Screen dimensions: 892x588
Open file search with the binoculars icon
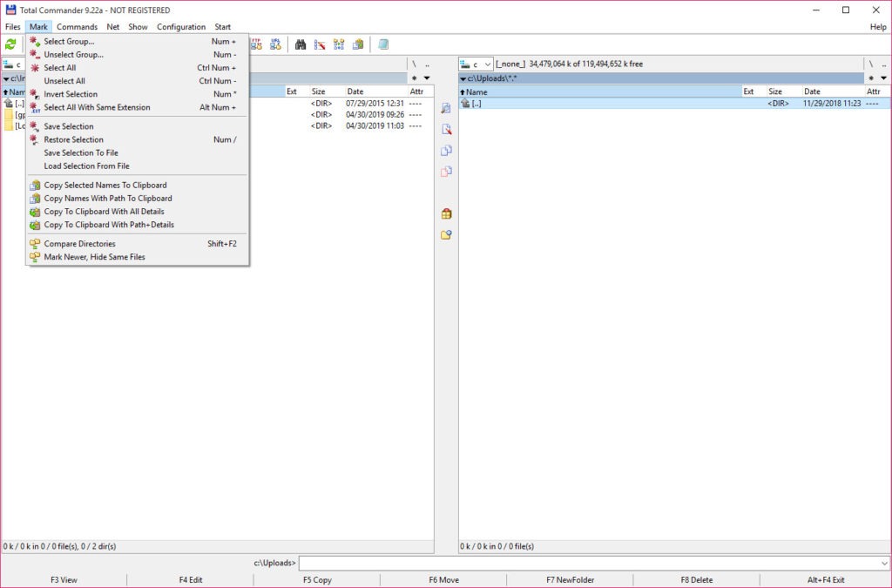(301, 44)
